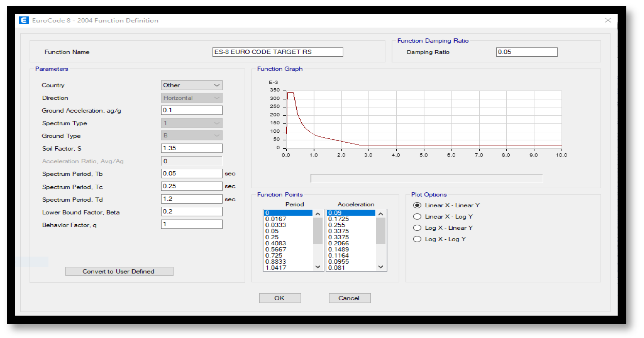Viewport: 644px width, 338px height.
Task: Choose the Log X - Log Y radio button
Action: (417, 239)
